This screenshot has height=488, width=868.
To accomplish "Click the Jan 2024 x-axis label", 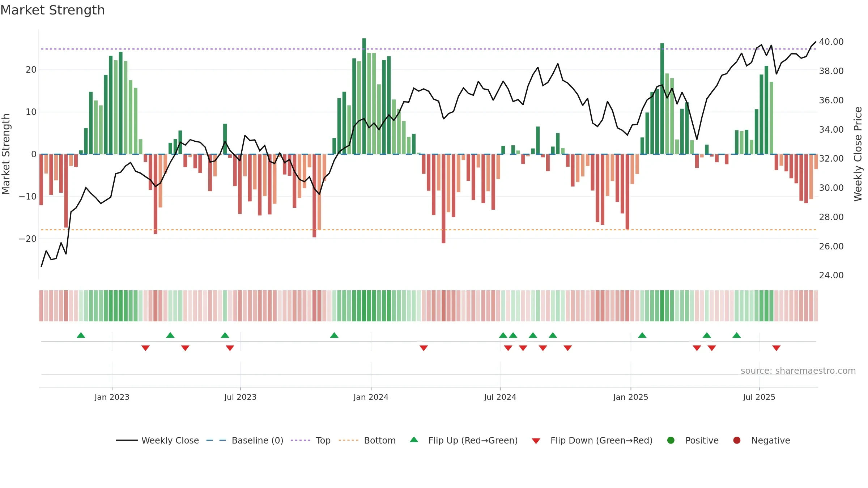I will [371, 397].
